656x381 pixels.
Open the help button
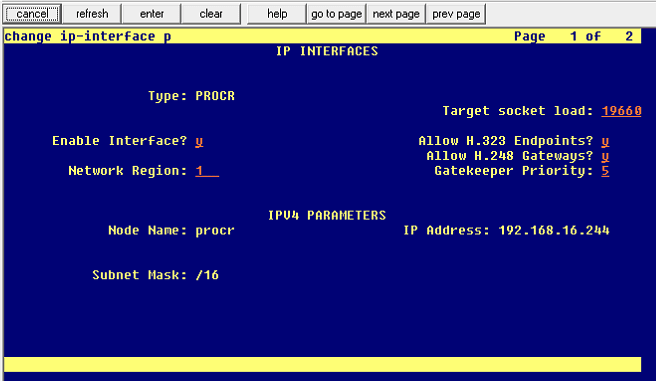(277, 14)
